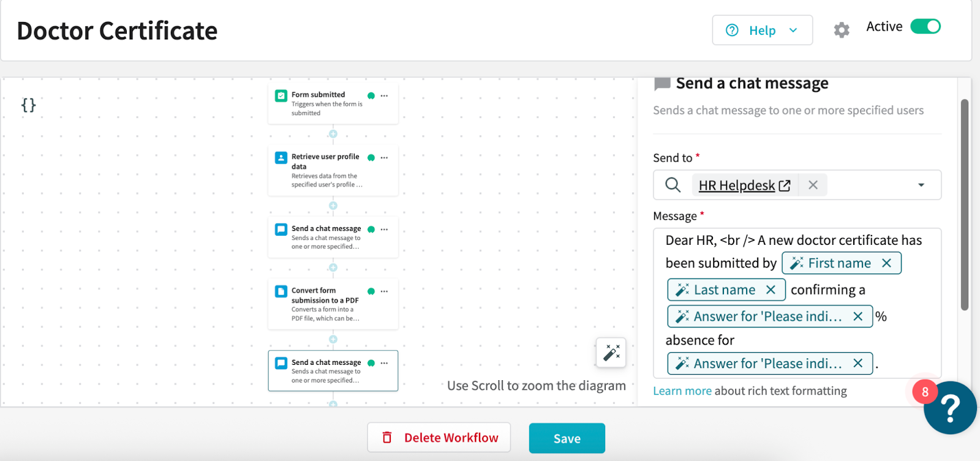Click the Save button
Image resolution: width=980 pixels, height=461 pixels.
567,438
